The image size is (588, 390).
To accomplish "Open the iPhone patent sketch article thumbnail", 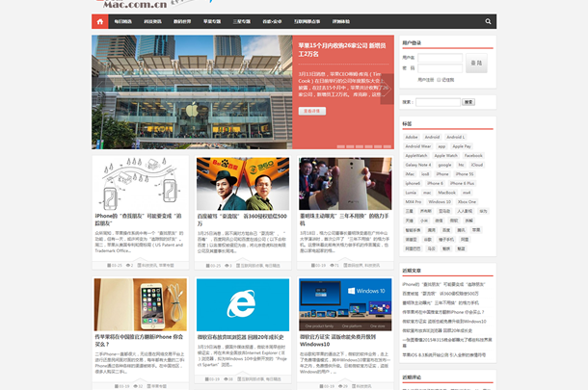I will tap(140, 184).
